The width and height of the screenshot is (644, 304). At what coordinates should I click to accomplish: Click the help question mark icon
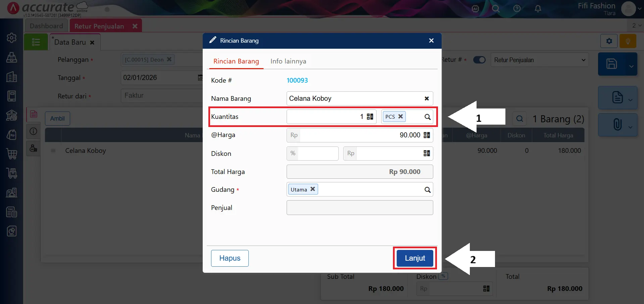click(517, 8)
